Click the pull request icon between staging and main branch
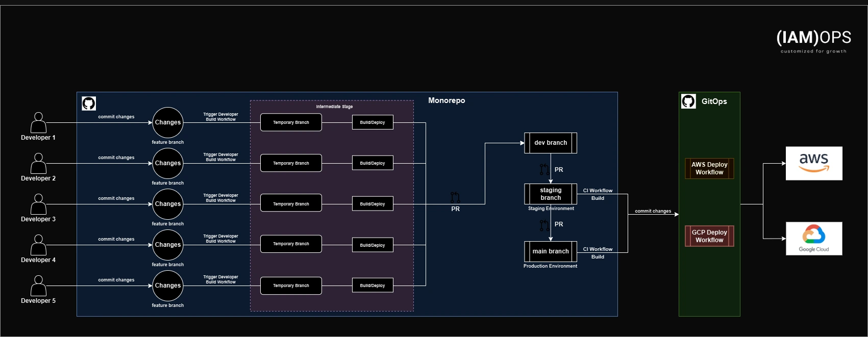Viewport: 868px width, 337px height. (544, 225)
